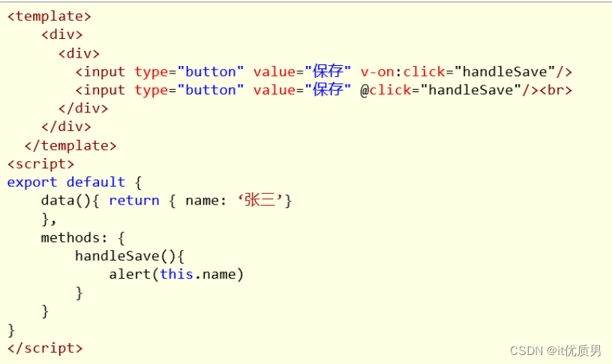
Task: Click the @click attribute text
Action: coord(385,90)
